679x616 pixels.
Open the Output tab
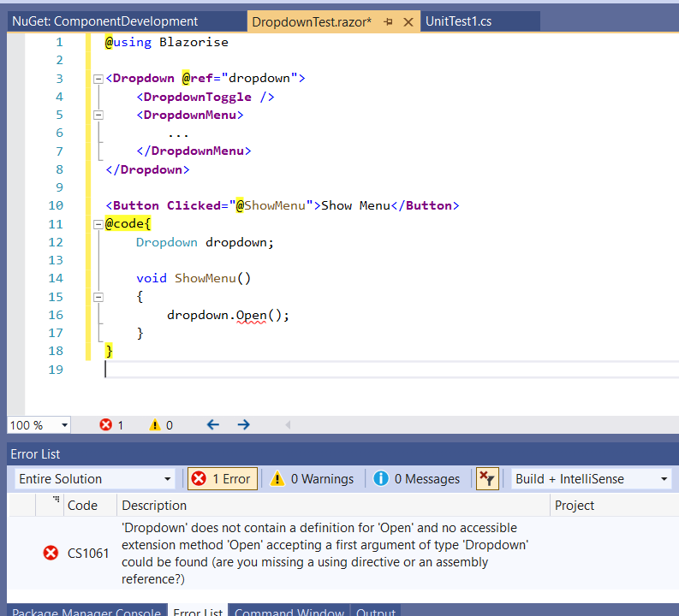375,611
